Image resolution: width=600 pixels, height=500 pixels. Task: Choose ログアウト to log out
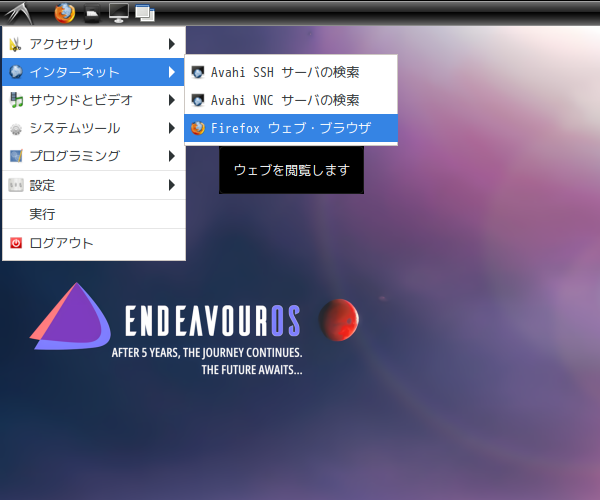(94, 243)
